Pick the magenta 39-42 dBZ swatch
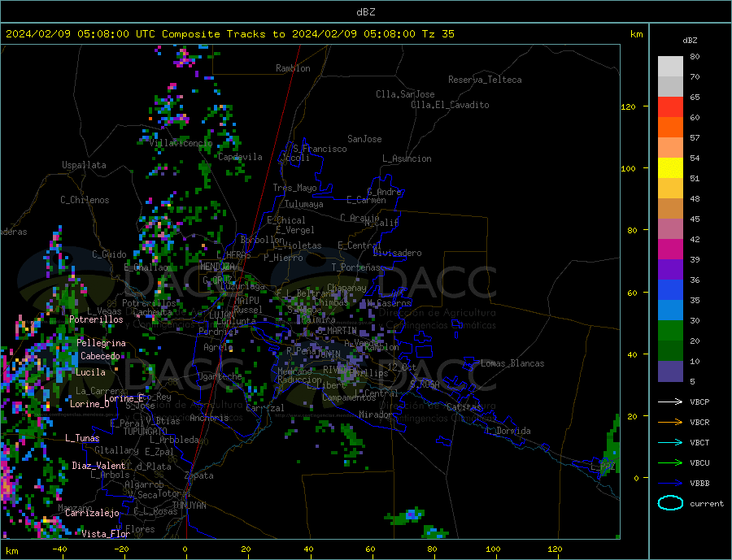Viewport: 732px width, 560px height. point(670,250)
